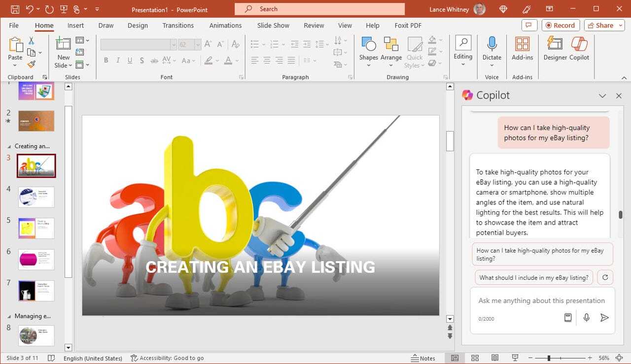Expand the font size dropdown
This screenshot has height=364, width=631.
click(198, 45)
